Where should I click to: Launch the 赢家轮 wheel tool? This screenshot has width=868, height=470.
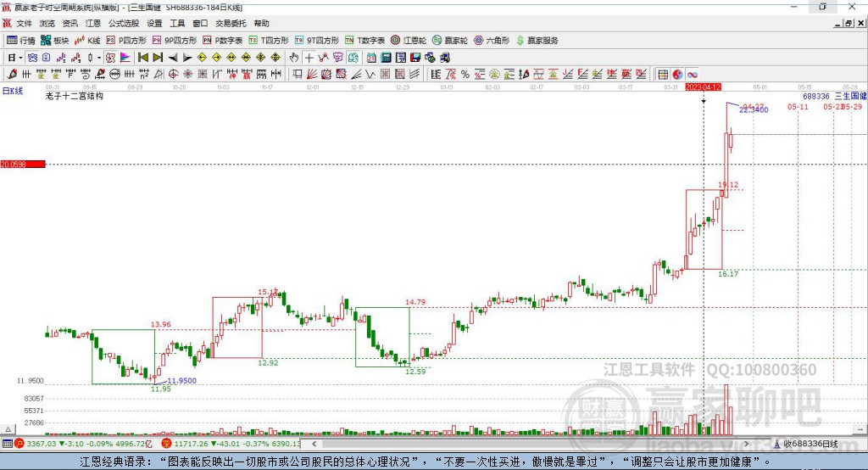(450, 41)
